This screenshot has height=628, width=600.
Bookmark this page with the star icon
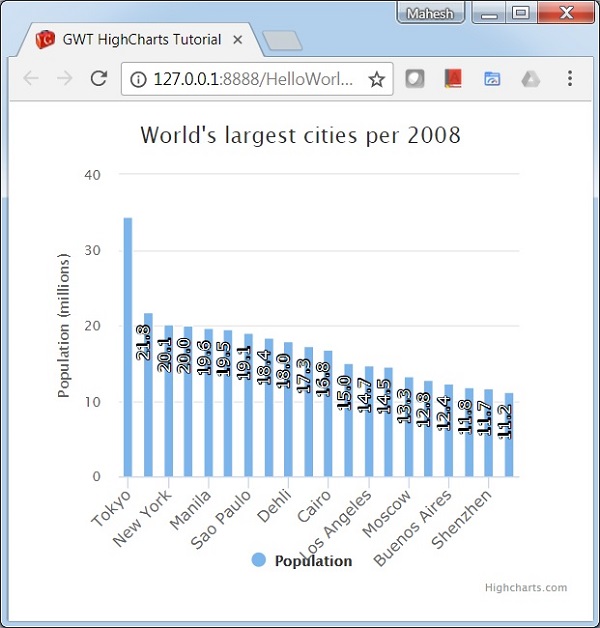tap(377, 79)
